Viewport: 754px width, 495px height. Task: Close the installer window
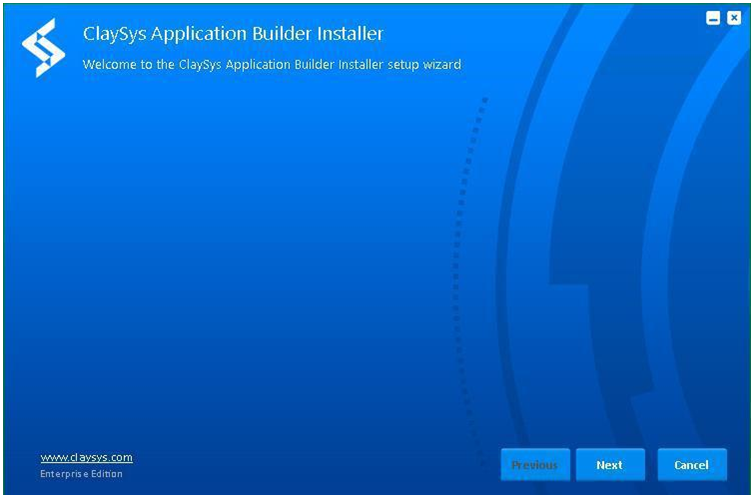coord(734,18)
